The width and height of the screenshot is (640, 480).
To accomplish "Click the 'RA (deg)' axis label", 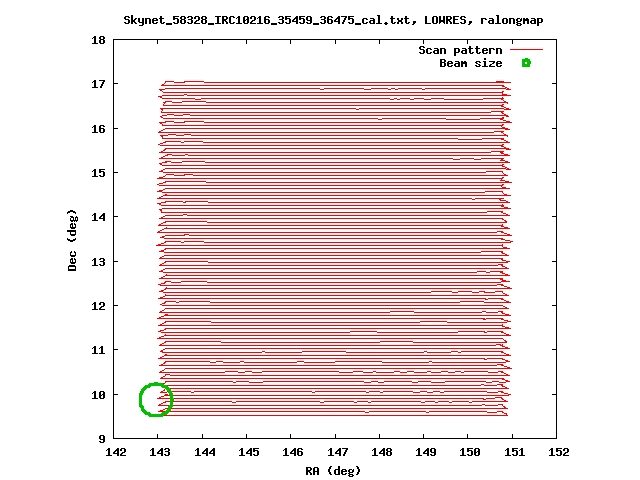I will tap(333, 471).
